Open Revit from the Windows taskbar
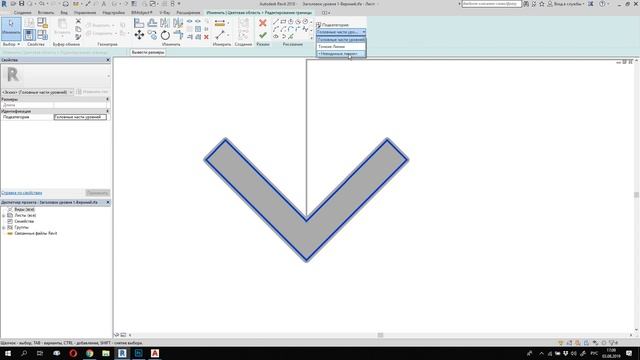Screen dimensions: 640x360 click(x=122, y=353)
